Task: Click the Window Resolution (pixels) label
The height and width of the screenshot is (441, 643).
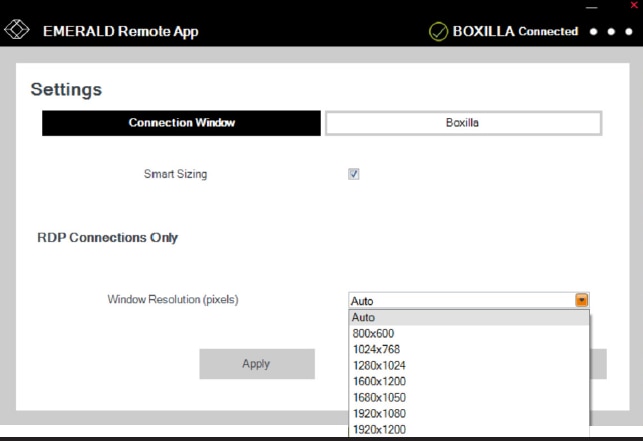Action: coord(173,299)
